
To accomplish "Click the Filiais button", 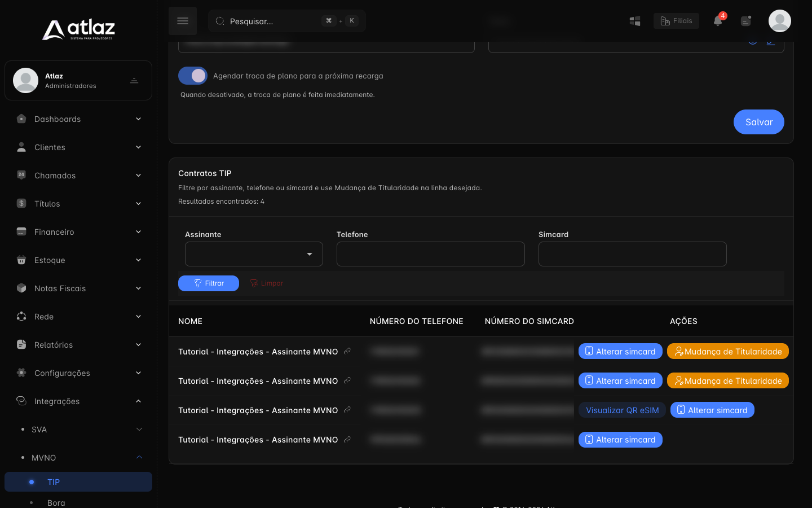I will click(x=676, y=21).
